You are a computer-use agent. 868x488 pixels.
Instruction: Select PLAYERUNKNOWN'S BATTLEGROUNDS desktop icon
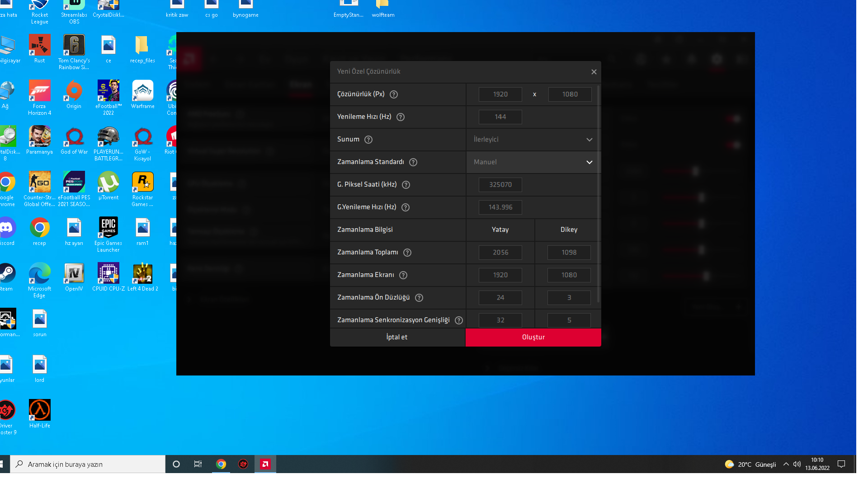108,143
